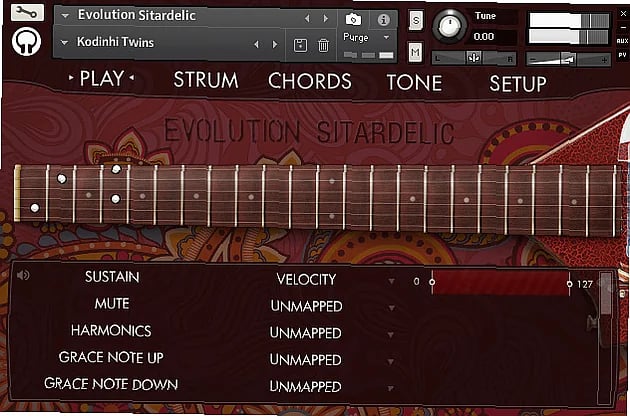630x416 pixels.
Task: Click the VELOCITY mapping label
Action: coord(306,279)
